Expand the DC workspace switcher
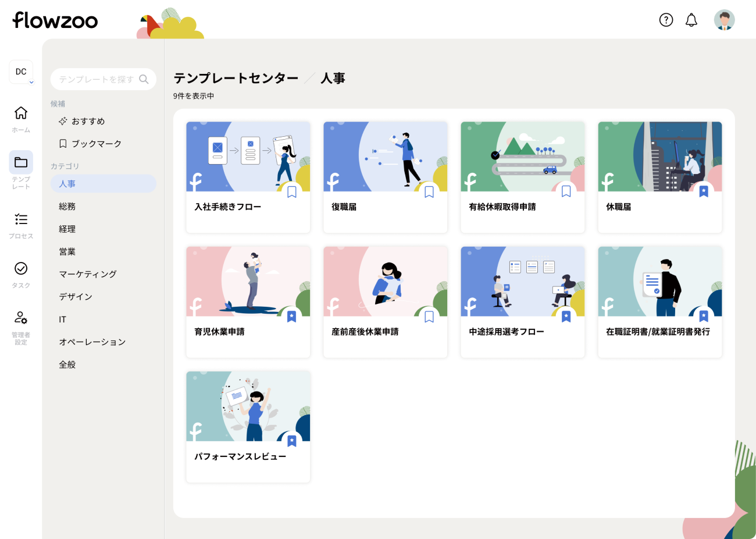The height and width of the screenshot is (539, 756). point(21,72)
